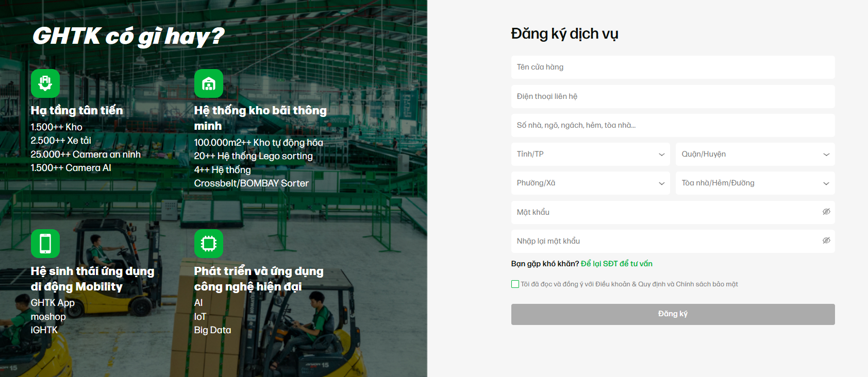
Task: Open the Tỉnh/TP dropdown
Action: pyautogui.click(x=590, y=154)
